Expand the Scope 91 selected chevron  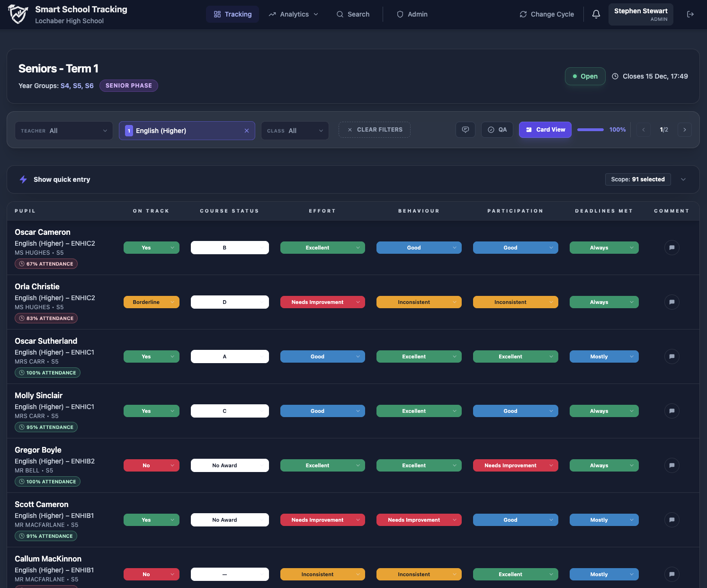683,179
